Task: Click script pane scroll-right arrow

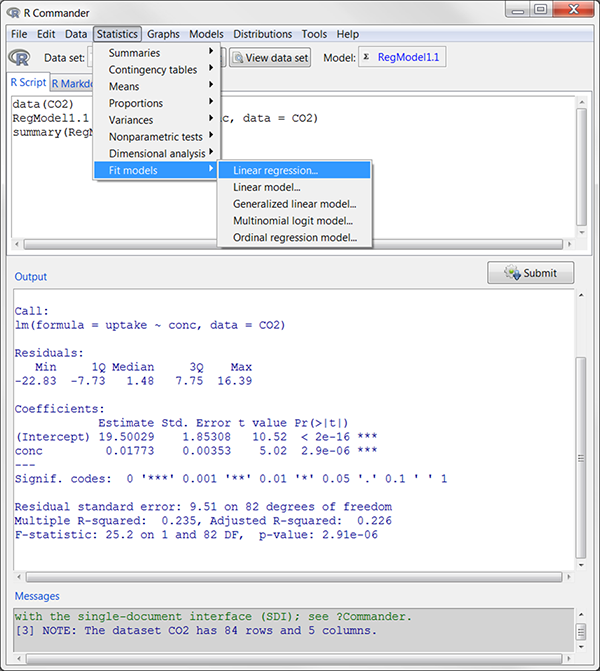Action: coord(569,244)
